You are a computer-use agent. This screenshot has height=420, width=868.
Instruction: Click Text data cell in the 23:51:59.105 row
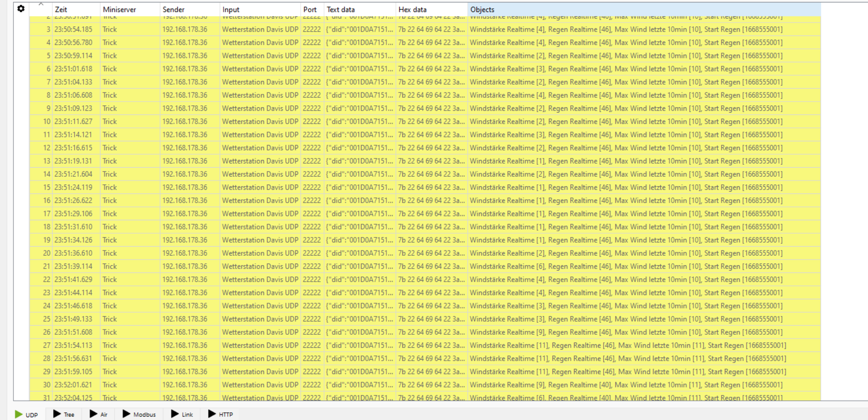pos(360,372)
